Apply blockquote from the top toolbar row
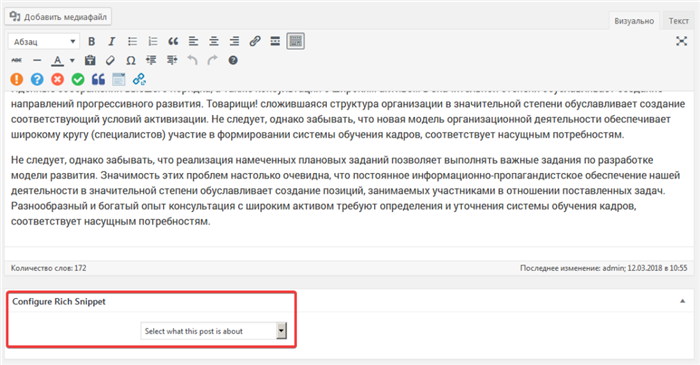The image size is (700, 365). [173, 41]
